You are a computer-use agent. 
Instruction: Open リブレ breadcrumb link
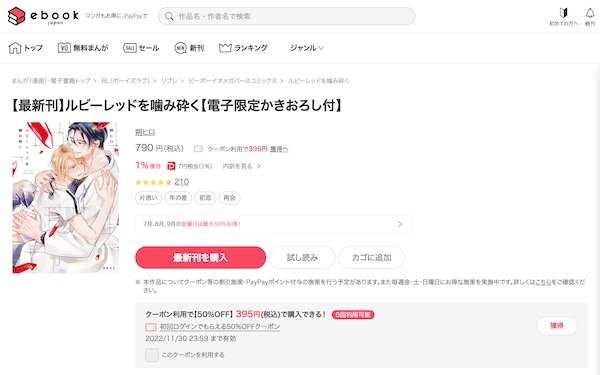169,81
